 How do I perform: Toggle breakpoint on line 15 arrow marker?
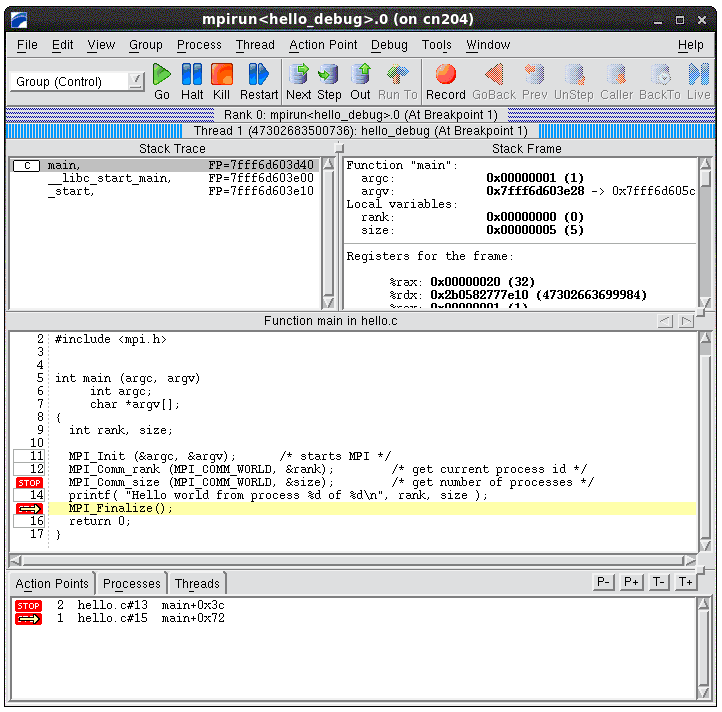point(29,508)
